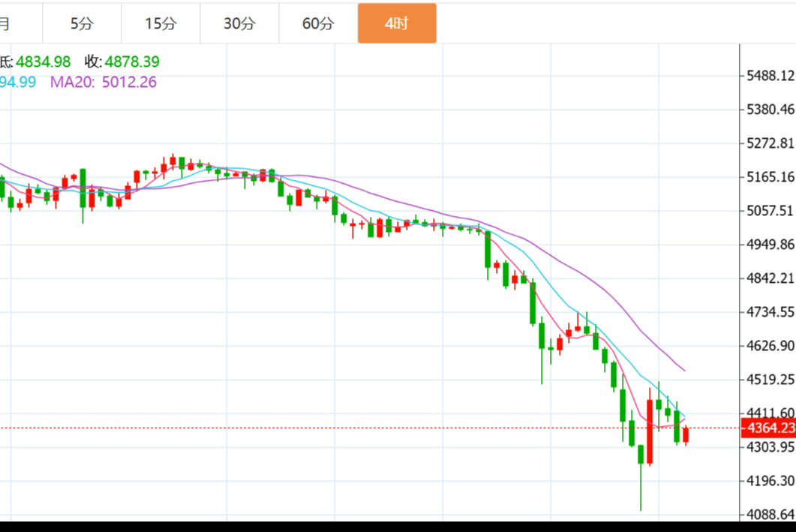Select the partially visible 月 tab

click(6, 23)
